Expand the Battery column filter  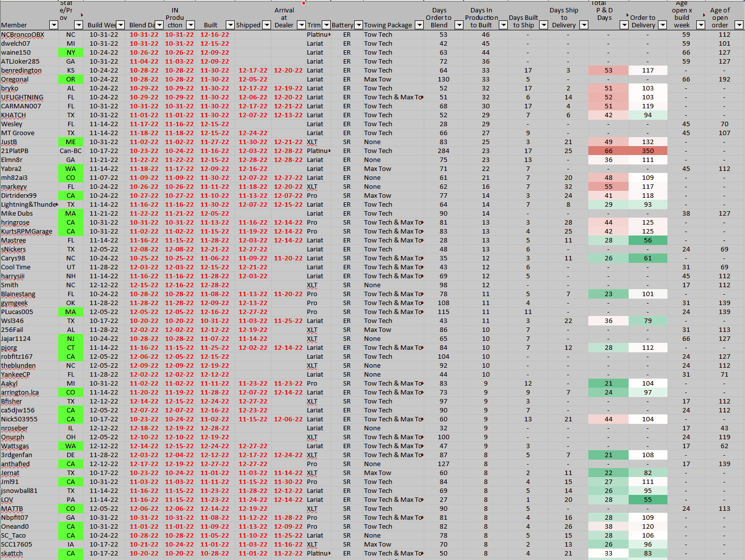pos(358,25)
